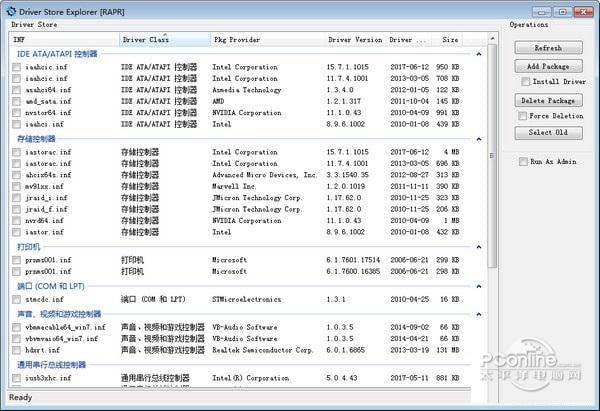Image resolution: width=600 pixels, height=411 pixels.
Task: Select the Marvell Inc. provider cell
Action: [234, 187]
